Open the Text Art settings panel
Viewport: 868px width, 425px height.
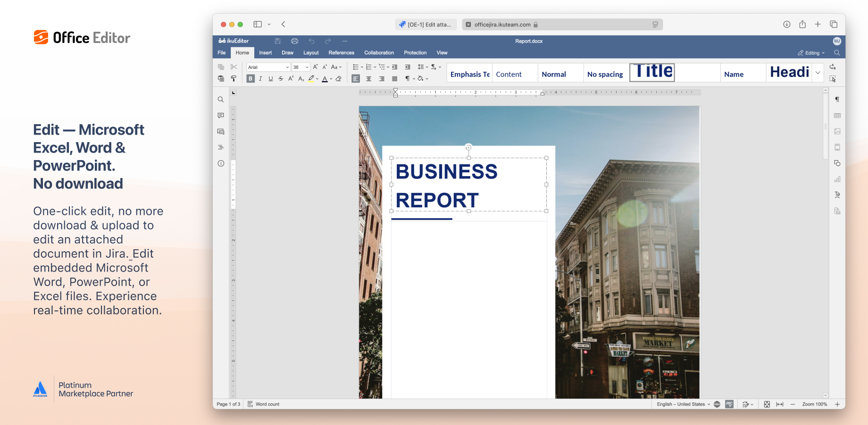click(x=837, y=195)
